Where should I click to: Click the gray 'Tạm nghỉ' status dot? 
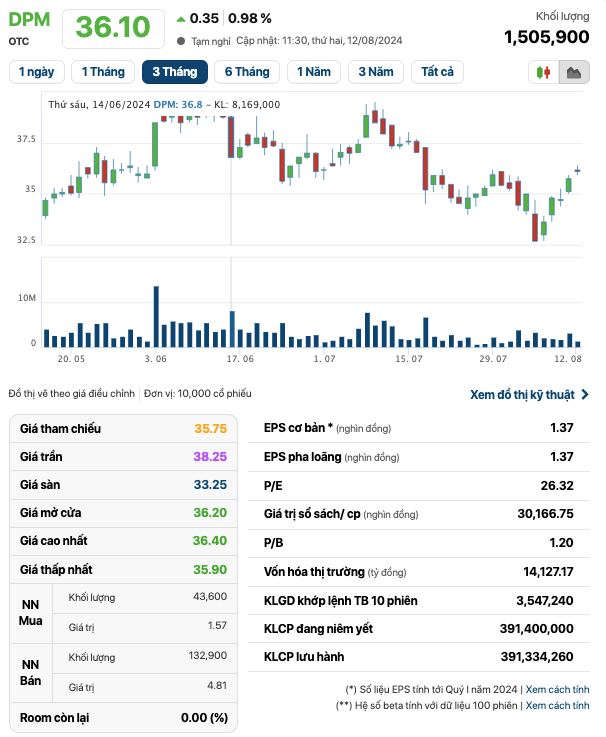click(181, 41)
